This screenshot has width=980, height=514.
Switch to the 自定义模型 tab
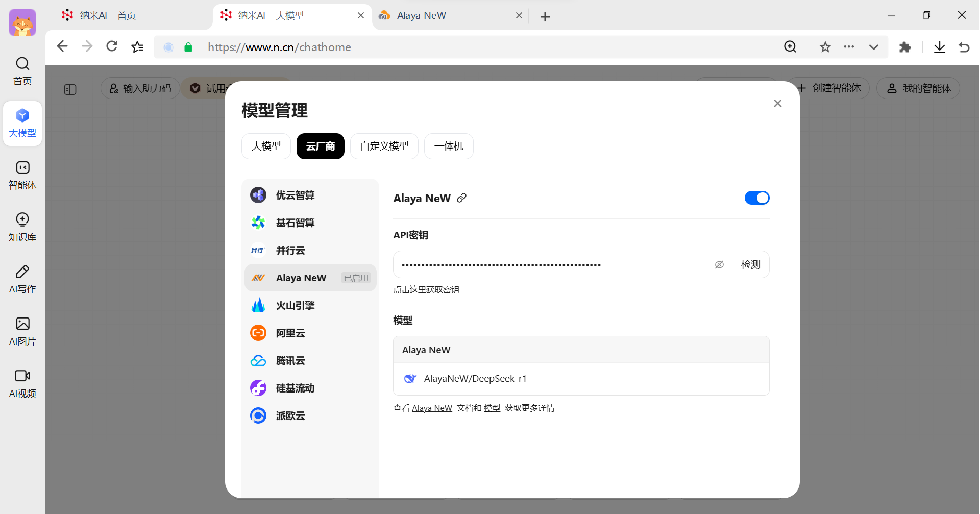384,146
